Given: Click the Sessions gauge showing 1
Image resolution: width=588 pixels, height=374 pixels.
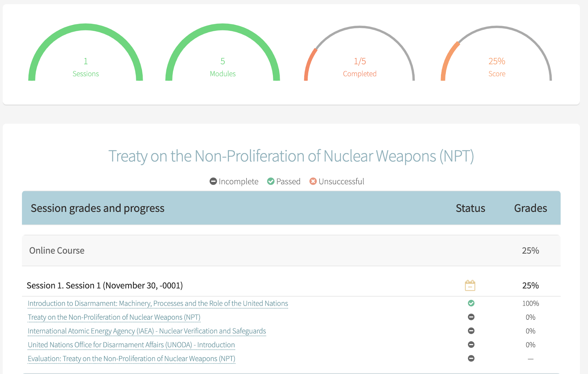Looking at the screenshot, I should tap(86, 52).
